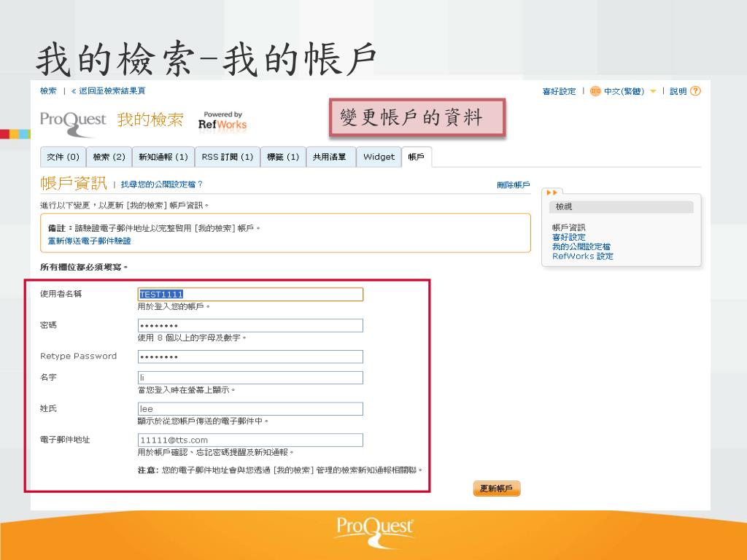747x560 pixels.
Task: Click the 名字 first name field
Action: pos(250,378)
